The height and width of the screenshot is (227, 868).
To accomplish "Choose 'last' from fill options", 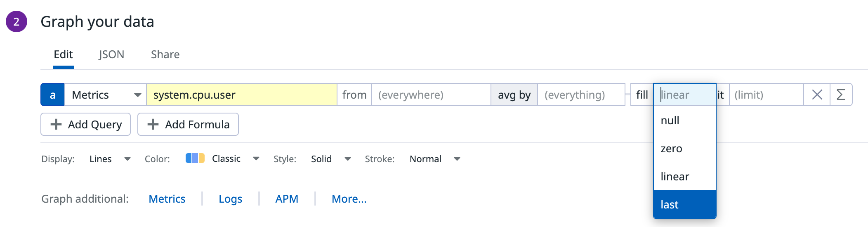I will pyautogui.click(x=684, y=205).
